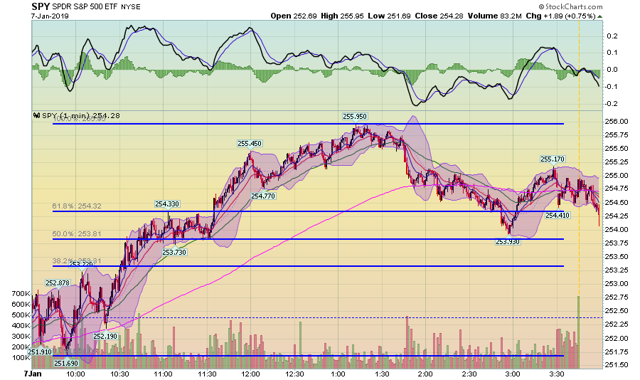
Task: Click the 255.950 peak price label
Action: click(354, 117)
